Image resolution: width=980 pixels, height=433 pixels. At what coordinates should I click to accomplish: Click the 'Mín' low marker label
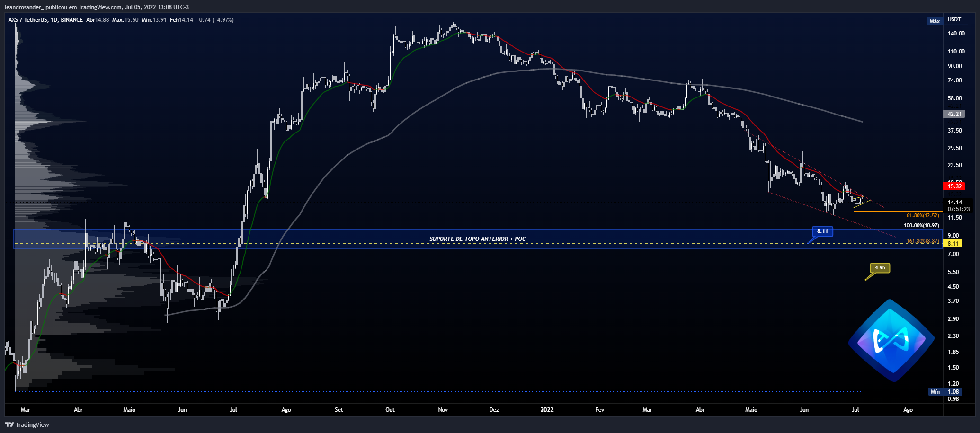[935, 392]
